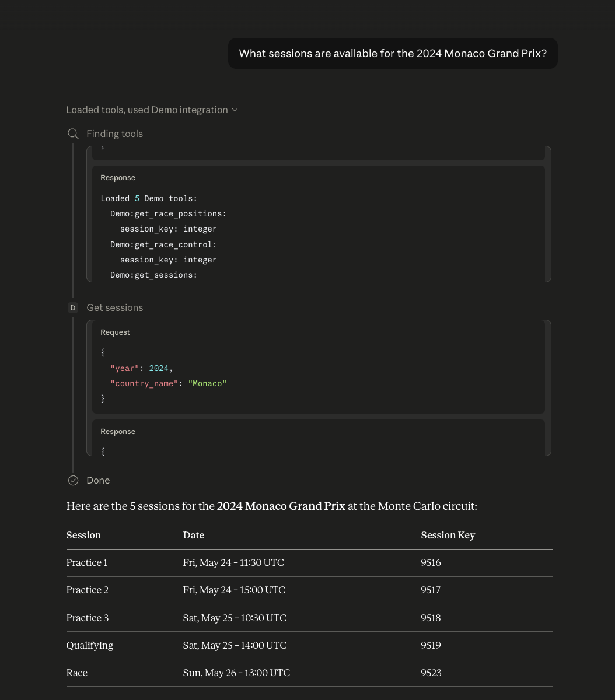Select the Practice 1 table row
Viewport: 615px width, 700px height.
coord(309,563)
